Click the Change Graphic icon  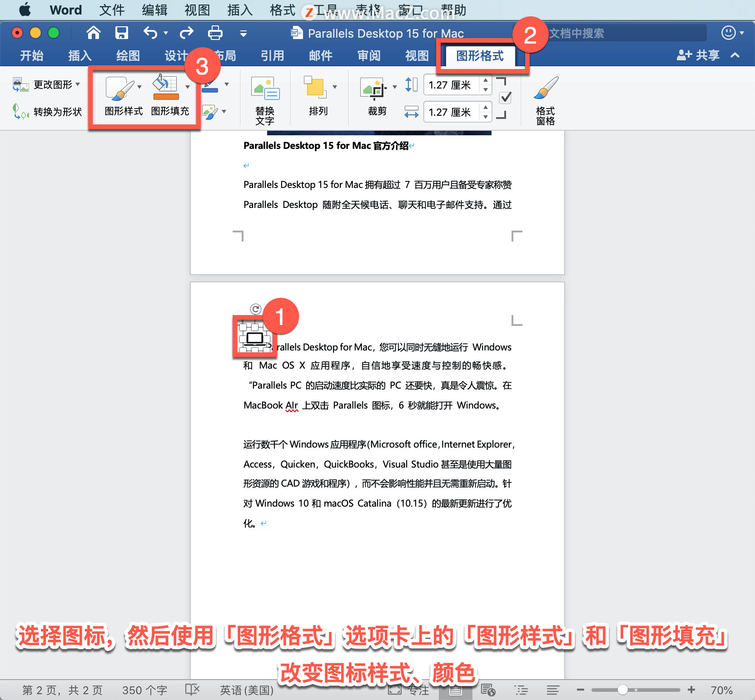pos(21,84)
